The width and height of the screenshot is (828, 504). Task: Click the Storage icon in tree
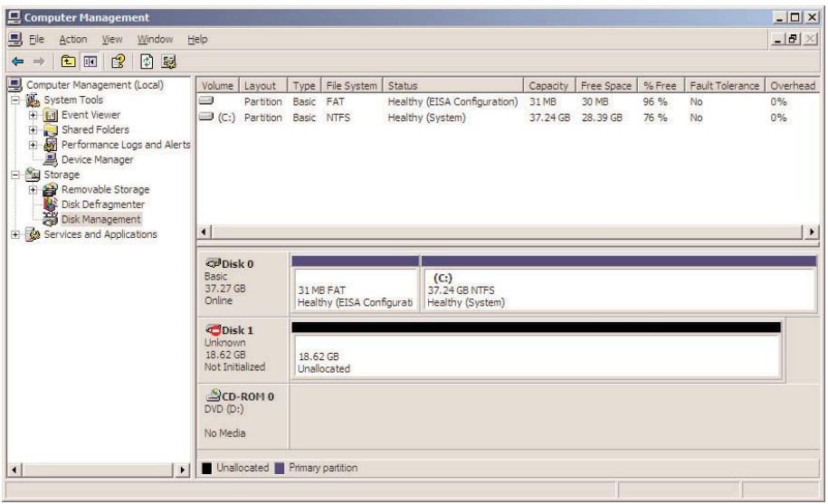33,174
